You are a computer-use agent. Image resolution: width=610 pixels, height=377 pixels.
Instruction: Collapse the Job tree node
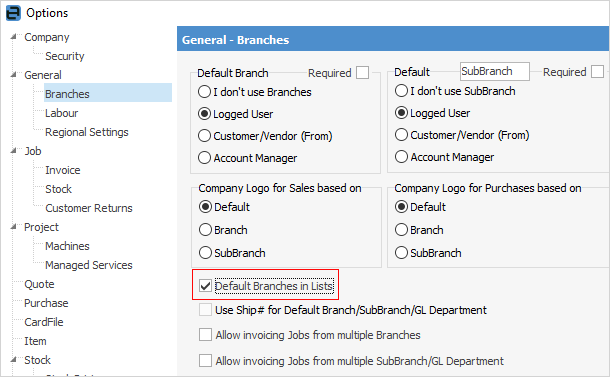[14, 151]
